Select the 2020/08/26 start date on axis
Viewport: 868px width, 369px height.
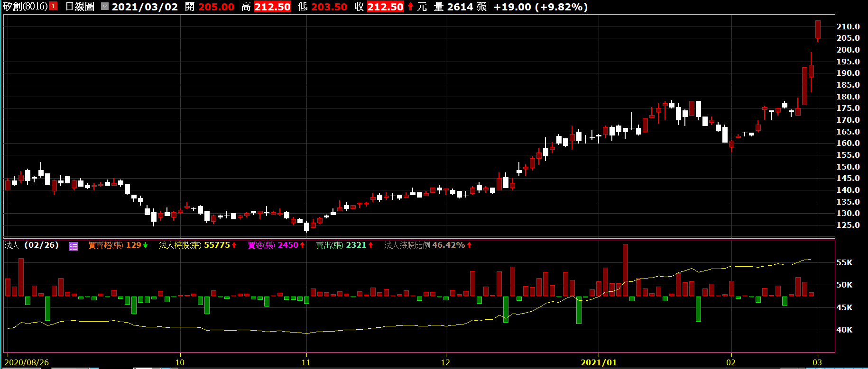27,362
